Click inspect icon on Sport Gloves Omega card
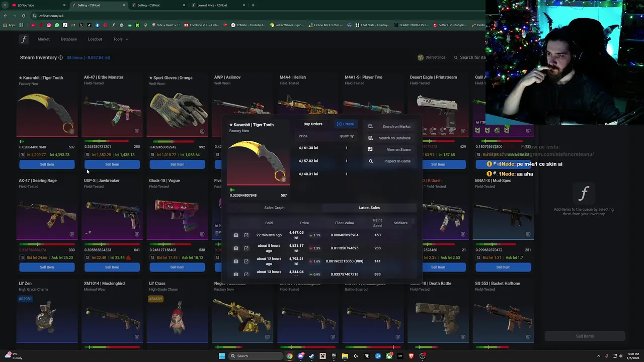 click(202, 131)
